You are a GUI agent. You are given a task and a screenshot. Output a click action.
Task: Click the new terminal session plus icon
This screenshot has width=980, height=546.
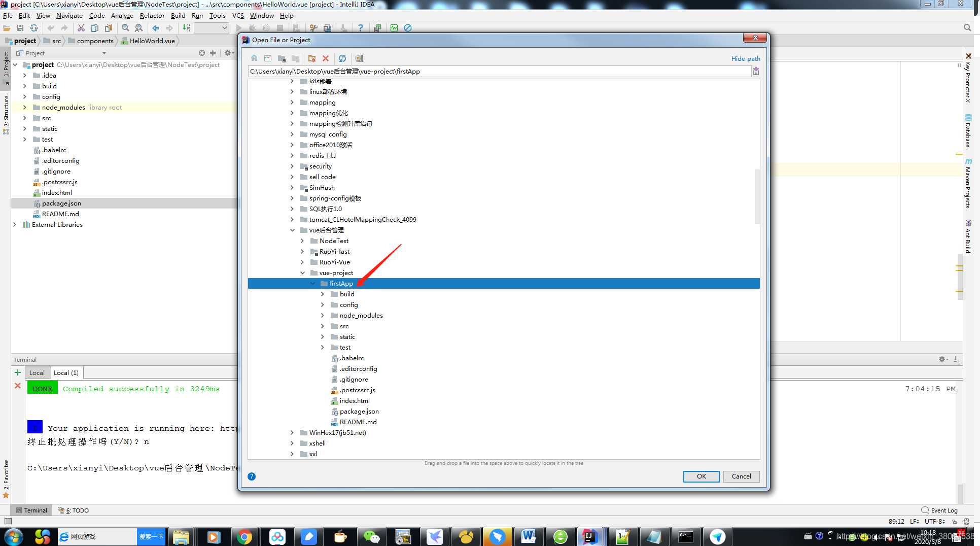pos(18,373)
